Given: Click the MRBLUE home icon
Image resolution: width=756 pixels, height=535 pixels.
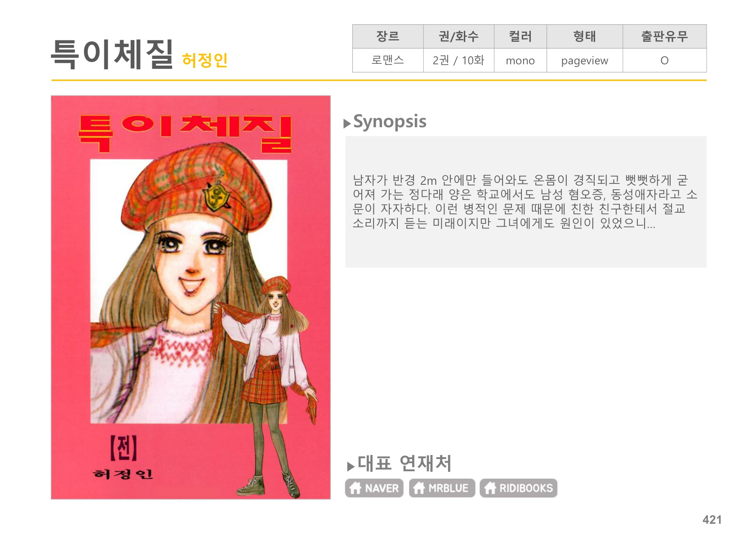Looking at the screenshot, I should [419, 488].
